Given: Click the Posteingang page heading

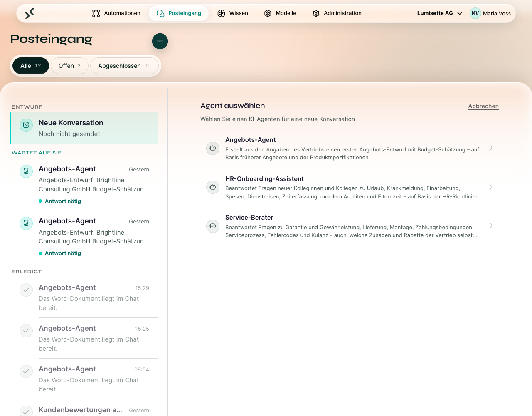Looking at the screenshot, I should pos(51,39).
